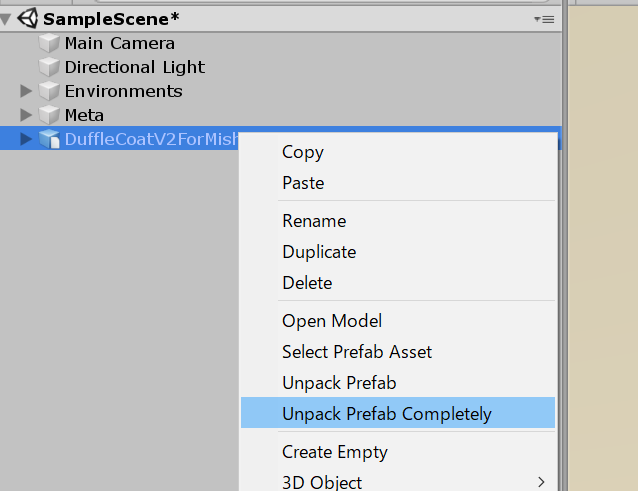
Task: Click the Meta object cube icon
Action: pyautogui.click(x=49, y=115)
